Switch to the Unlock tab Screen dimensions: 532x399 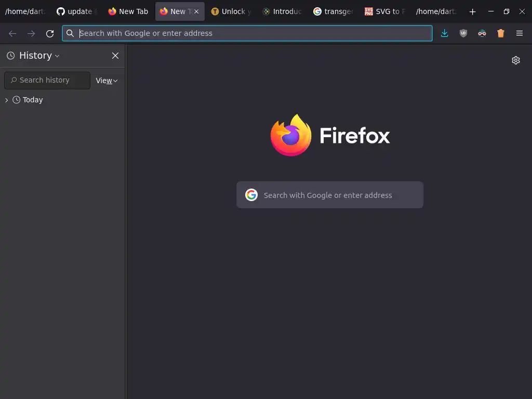pyautogui.click(x=231, y=11)
